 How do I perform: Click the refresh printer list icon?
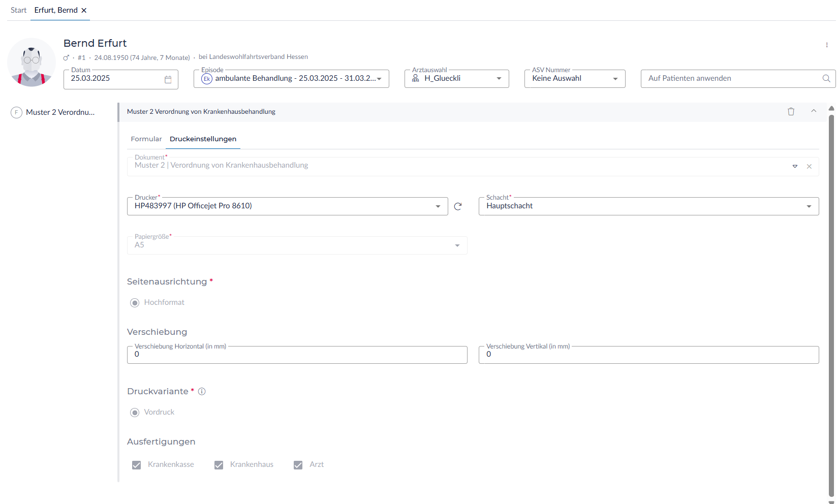click(458, 206)
